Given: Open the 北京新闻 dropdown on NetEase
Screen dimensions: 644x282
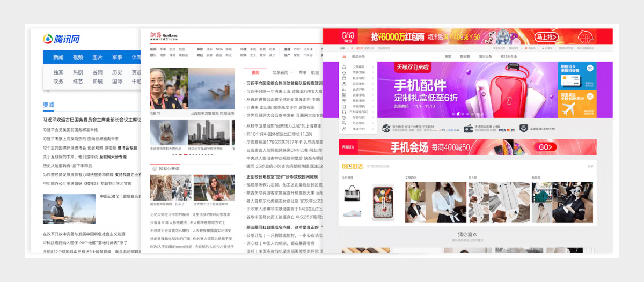Looking at the screenshot, I should [282, 72].
